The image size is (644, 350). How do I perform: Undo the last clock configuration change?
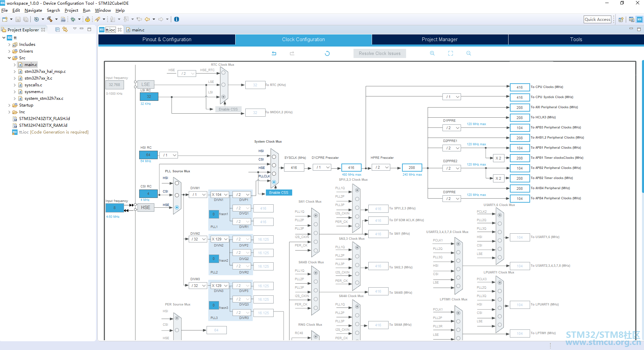click(x=274, y=53)
